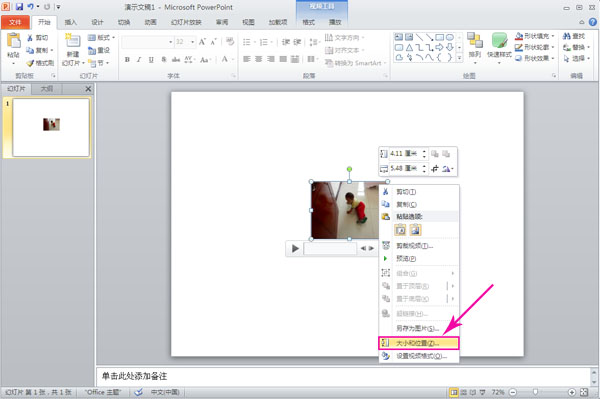
Task: Click the bulleted list icon
Action: 248,42
